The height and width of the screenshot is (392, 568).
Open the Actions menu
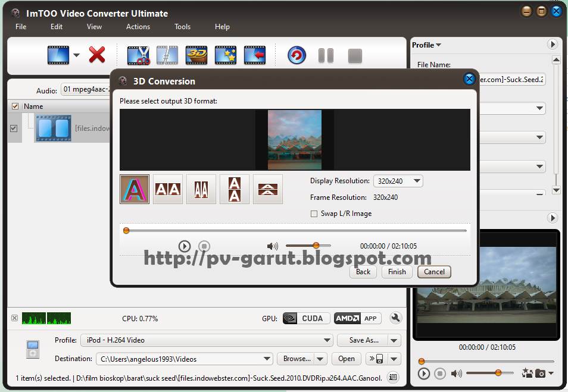[138, 27]
